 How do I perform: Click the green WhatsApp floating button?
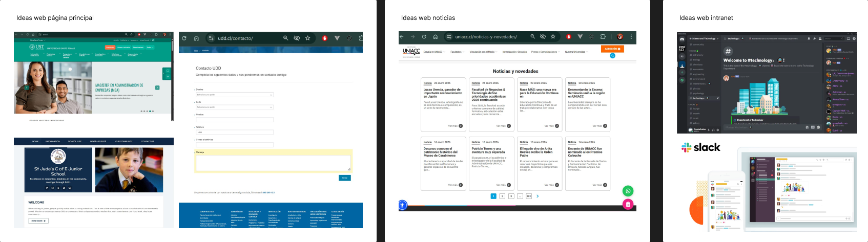(x=628, y=191)
